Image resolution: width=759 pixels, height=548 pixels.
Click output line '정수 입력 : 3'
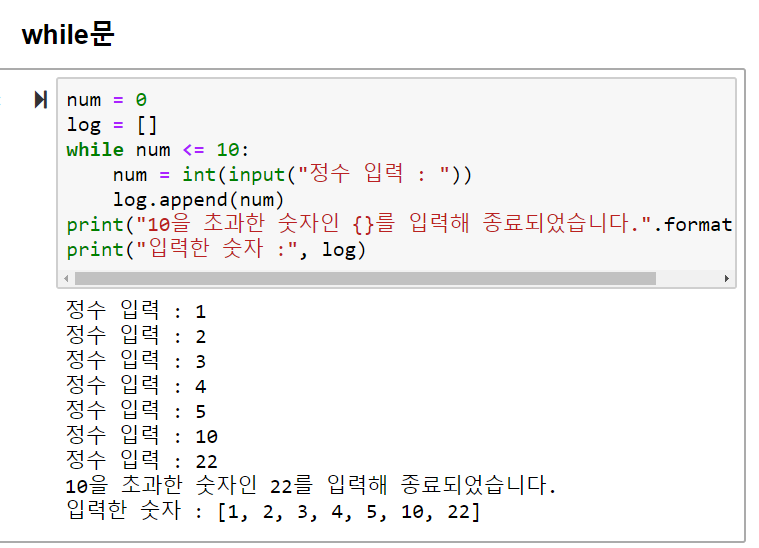136,361
